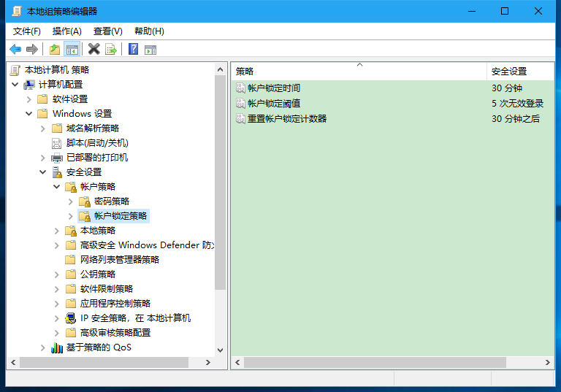
Task: Collapse the 安全设置 node
Action: coord(43,172)
